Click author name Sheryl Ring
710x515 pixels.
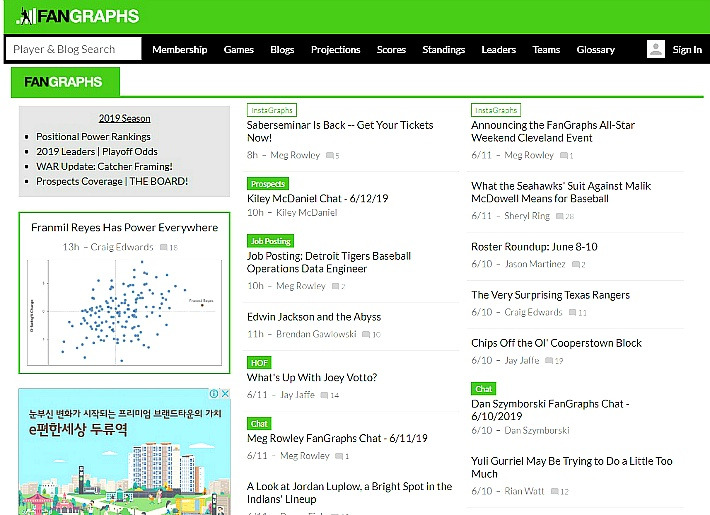tap(527, 216)
